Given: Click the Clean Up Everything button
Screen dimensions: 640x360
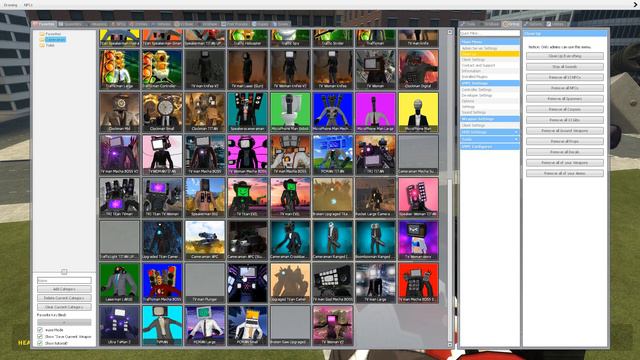Looking at the screenshot, I should click(x=565, y=56).
